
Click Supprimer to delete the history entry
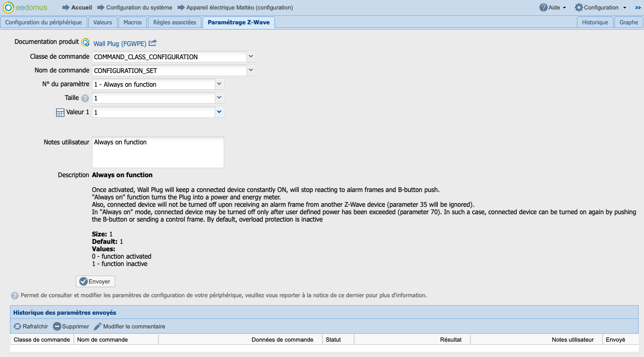point(71,326)
